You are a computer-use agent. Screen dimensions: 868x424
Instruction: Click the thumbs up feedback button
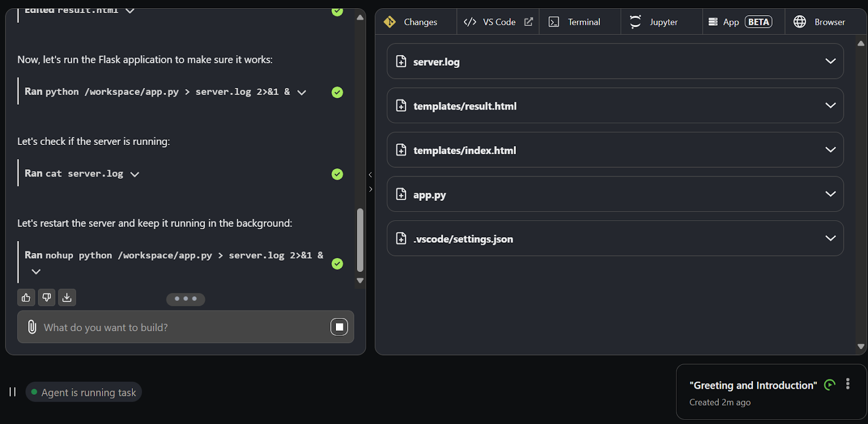(26, 298)
